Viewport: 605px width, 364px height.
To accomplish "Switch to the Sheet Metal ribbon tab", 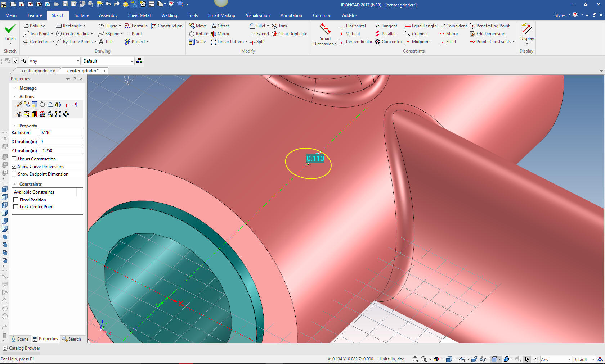I will pyautogui.click(x=139, y=15).
